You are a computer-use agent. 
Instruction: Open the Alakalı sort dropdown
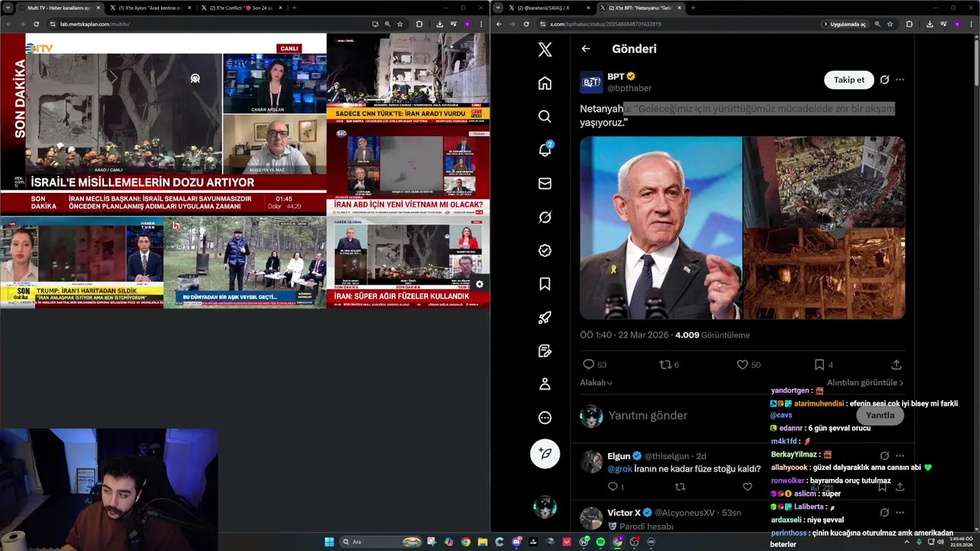pyautogui.click(x=596, y=383)
